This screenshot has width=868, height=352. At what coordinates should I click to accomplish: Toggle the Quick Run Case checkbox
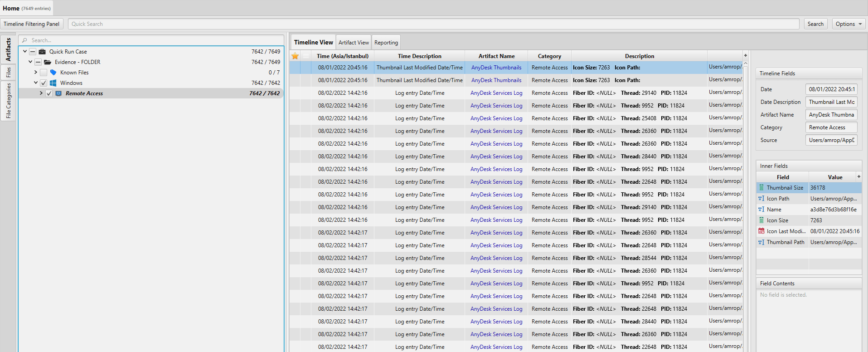coord(33,52)
